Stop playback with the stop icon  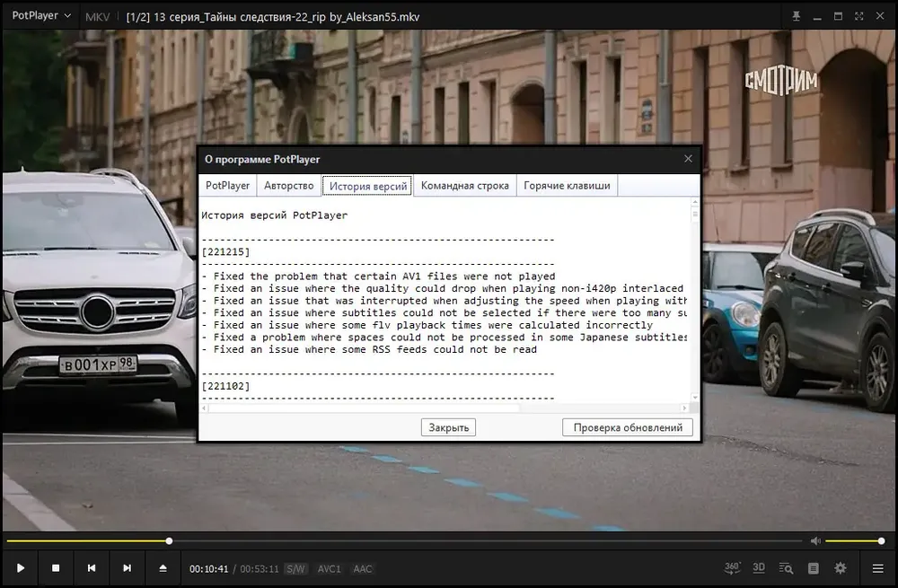point(56,568)
